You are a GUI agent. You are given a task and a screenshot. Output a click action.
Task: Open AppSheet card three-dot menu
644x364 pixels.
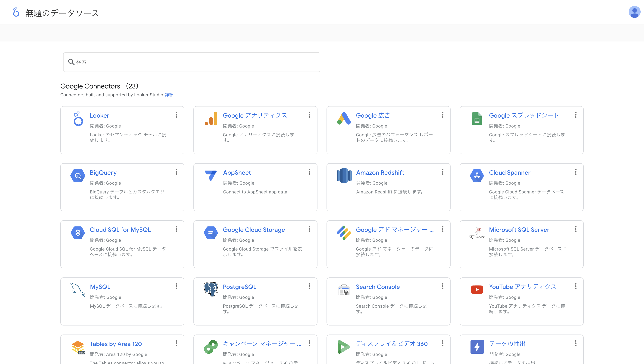point(309,172)
